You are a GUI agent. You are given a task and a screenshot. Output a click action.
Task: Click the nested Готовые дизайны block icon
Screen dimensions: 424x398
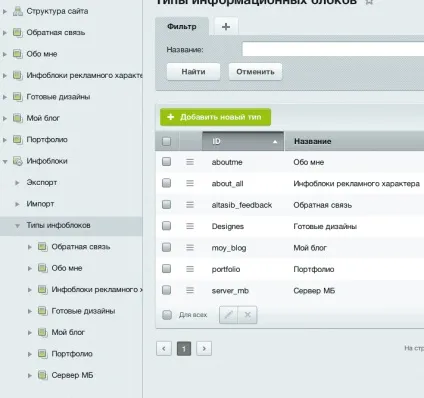[42, 311]
